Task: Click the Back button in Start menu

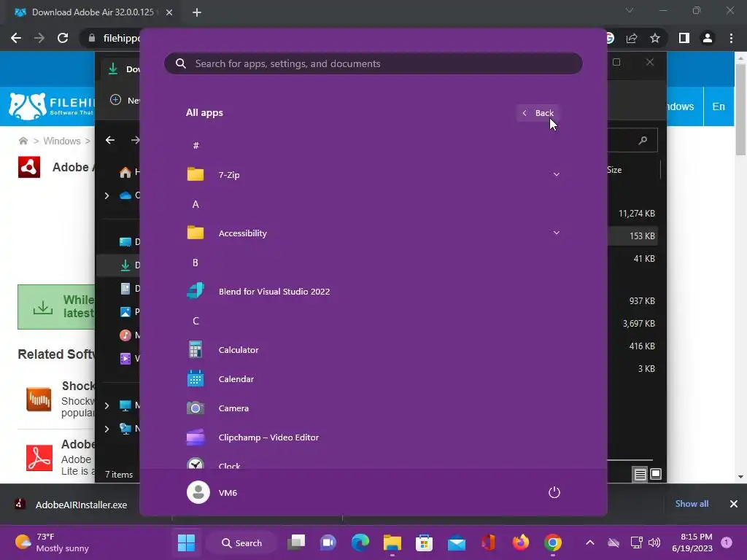Action: pyautogui.click(x=538, y=113)
